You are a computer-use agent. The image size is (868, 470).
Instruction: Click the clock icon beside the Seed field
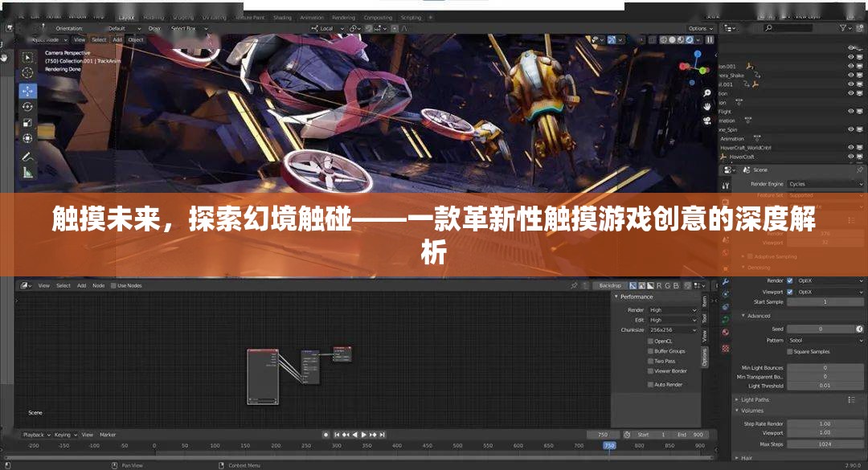point(859,329)
